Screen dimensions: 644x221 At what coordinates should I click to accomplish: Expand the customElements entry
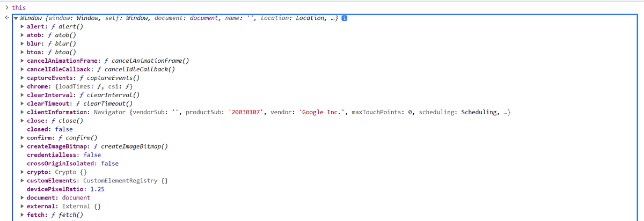[22, 181]
